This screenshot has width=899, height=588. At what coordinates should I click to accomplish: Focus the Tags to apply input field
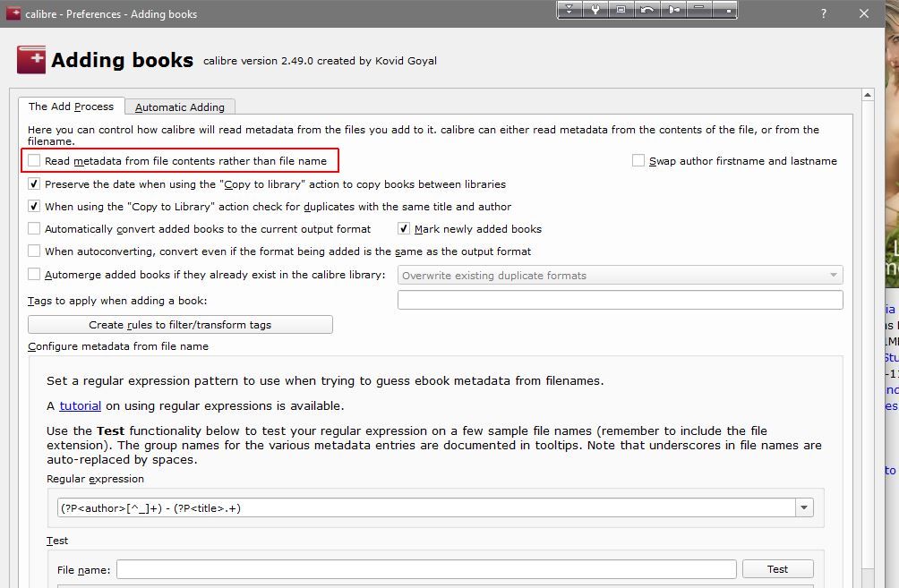[620, 300]
